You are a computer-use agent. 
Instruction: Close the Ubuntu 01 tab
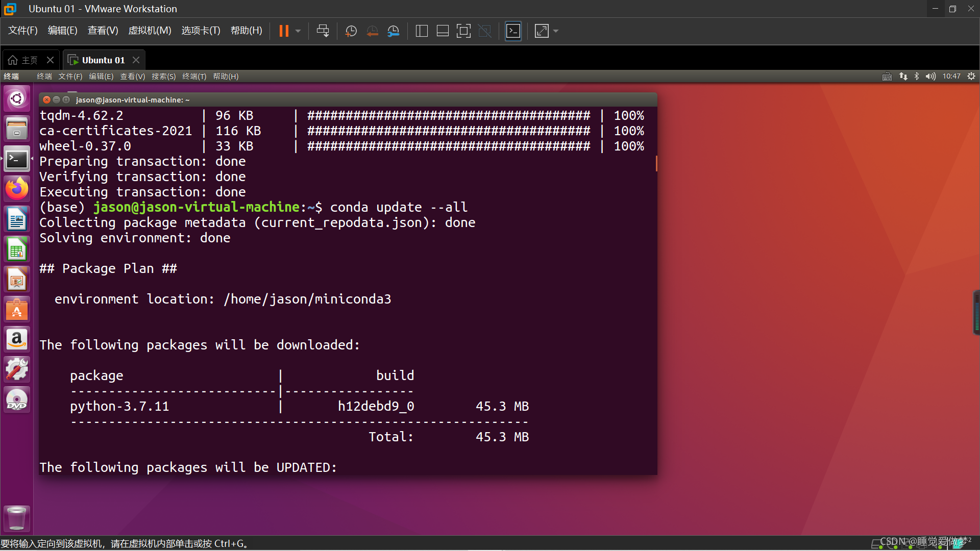click(136, 60)
